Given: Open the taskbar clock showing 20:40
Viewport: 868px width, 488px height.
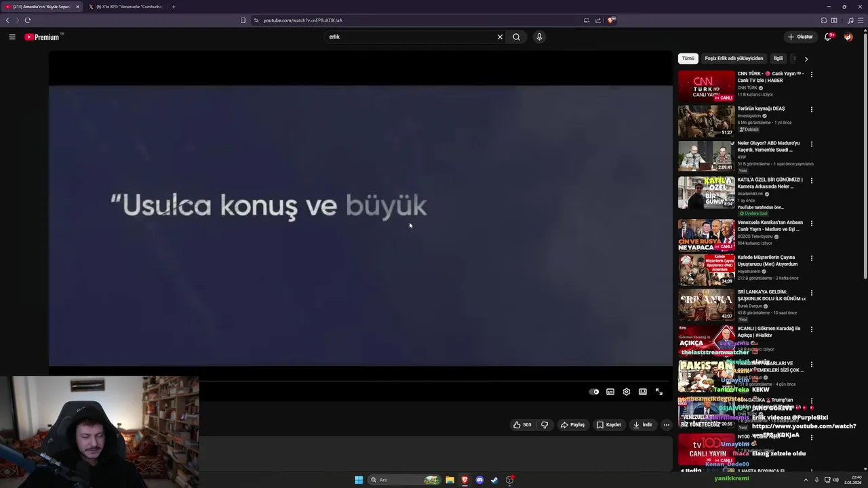Looking at the screenshot, I should [x=852, y=480].
